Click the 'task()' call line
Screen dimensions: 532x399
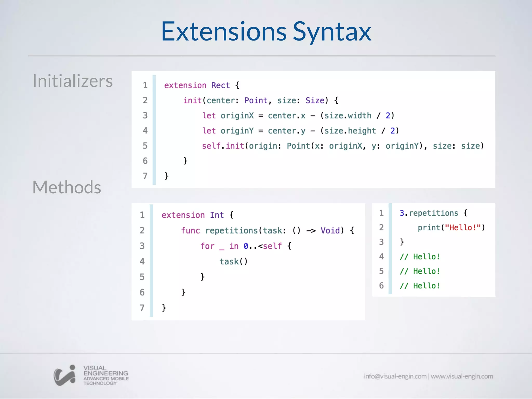(x=234, y=261)
